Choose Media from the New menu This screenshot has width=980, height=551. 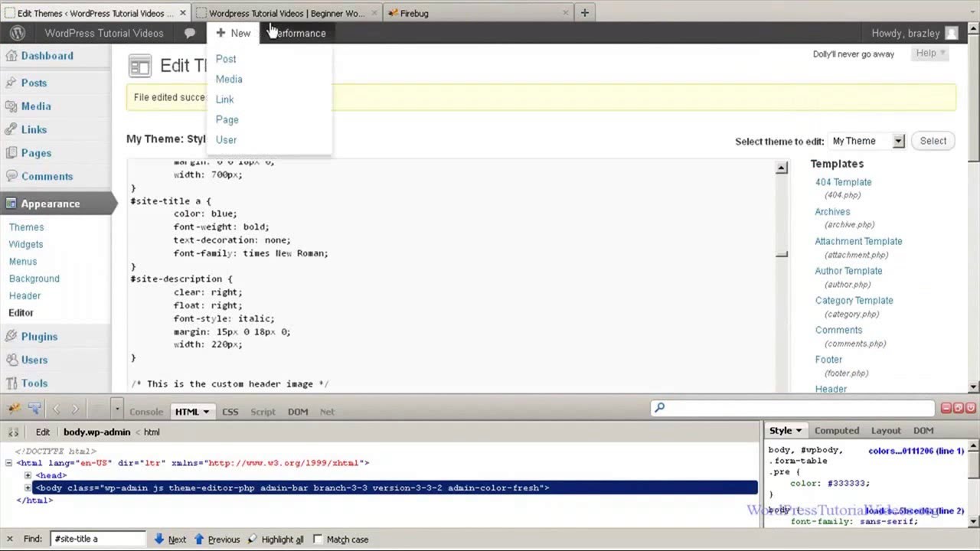[229, 79]
